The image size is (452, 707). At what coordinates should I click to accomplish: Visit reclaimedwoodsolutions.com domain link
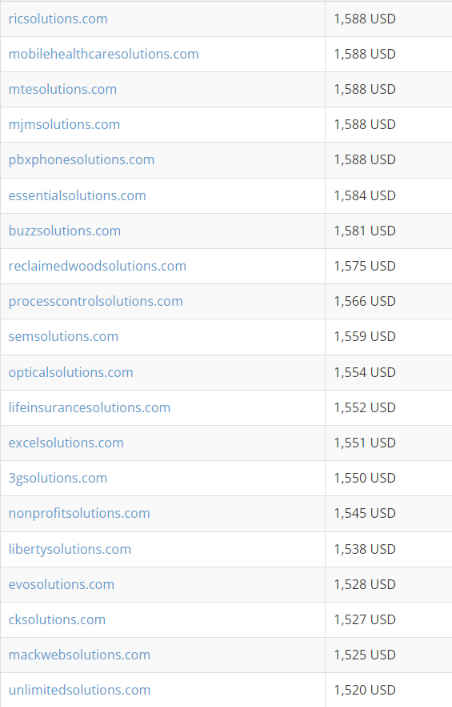[97, 266]
